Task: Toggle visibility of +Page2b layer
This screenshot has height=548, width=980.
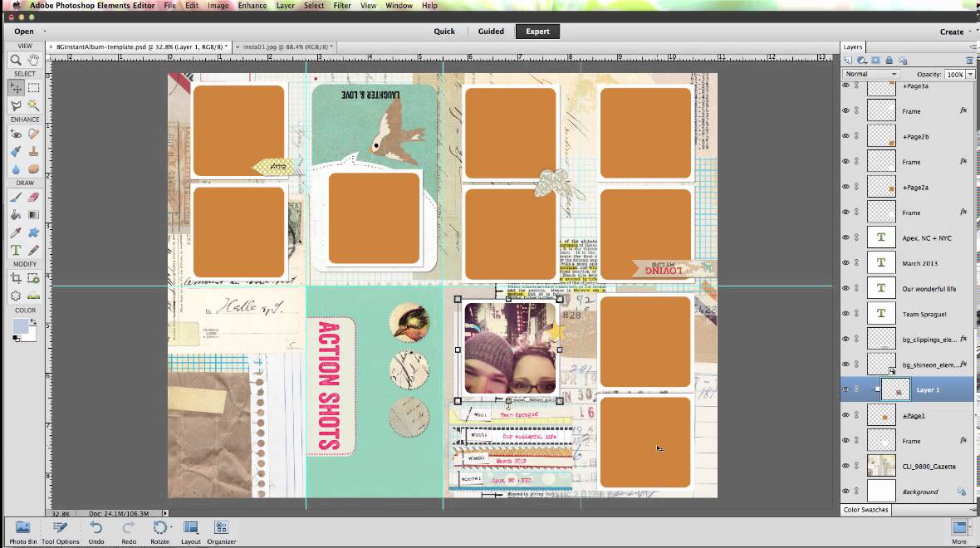Action: pyautogui.click(x=845, y=135)
